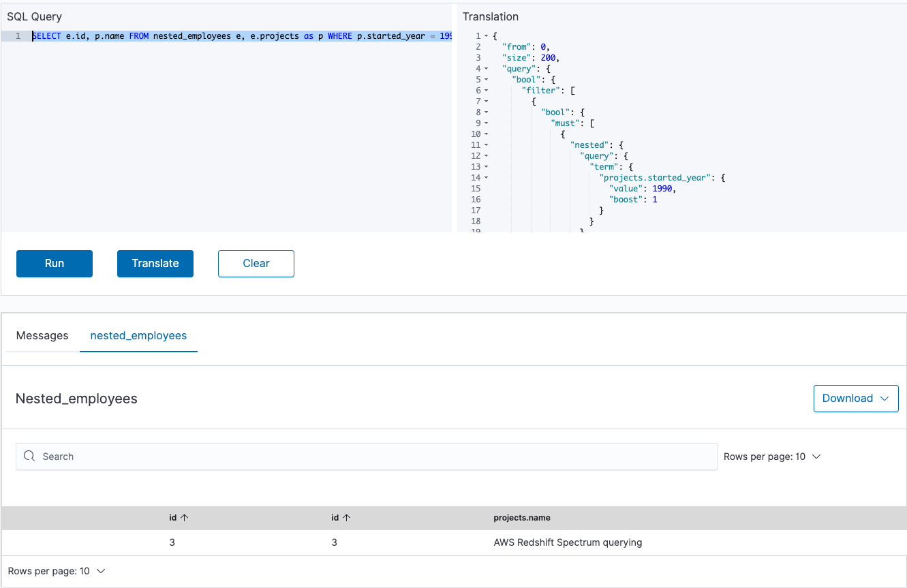This screenshot has width=907, height=588.
Task: Collapse the outer "bool" block fold icon
Action: tap(487, 79)
